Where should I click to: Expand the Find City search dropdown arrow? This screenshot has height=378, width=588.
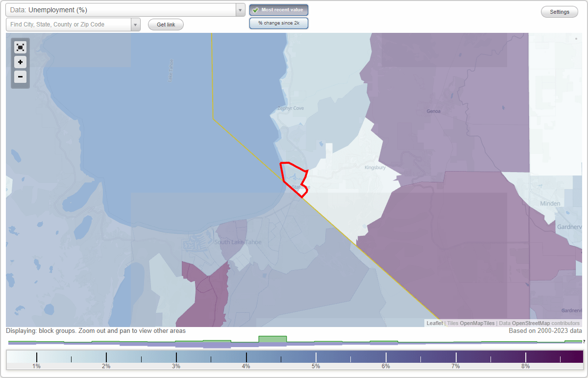point(136,24)
